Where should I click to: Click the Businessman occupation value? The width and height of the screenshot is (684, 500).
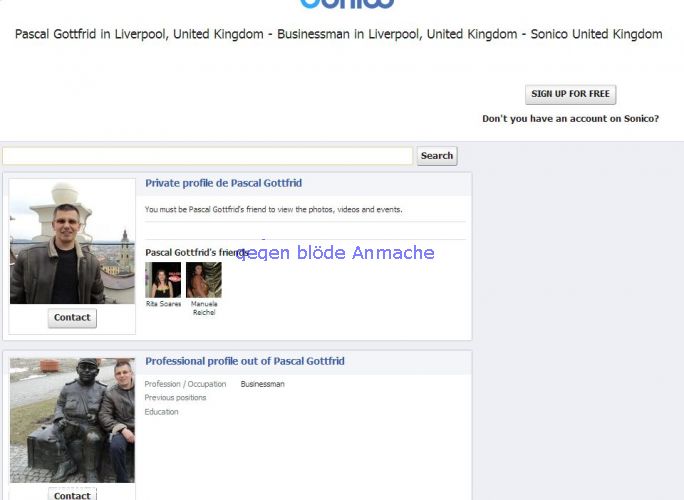(x=262, y=384)
